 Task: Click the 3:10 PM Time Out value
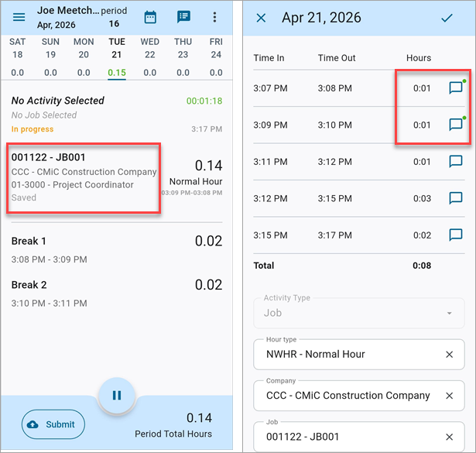pyautogui.click(x=335, y=125)
